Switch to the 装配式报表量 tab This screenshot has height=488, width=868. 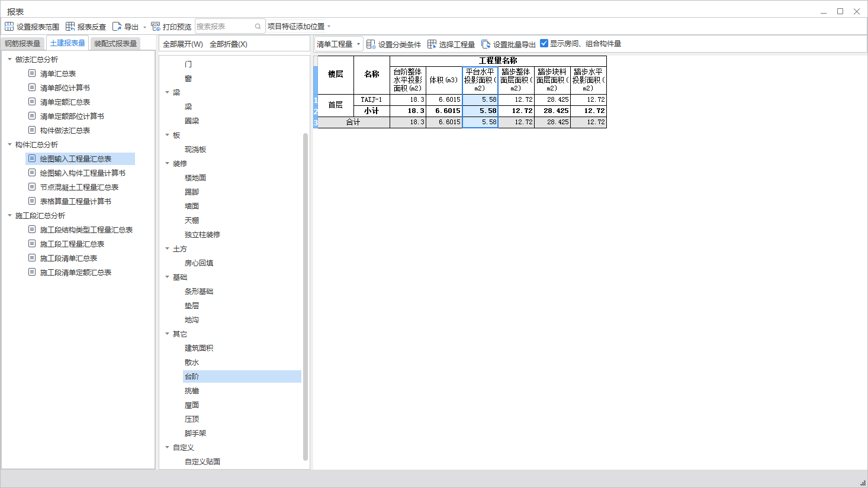coord(115,44)
